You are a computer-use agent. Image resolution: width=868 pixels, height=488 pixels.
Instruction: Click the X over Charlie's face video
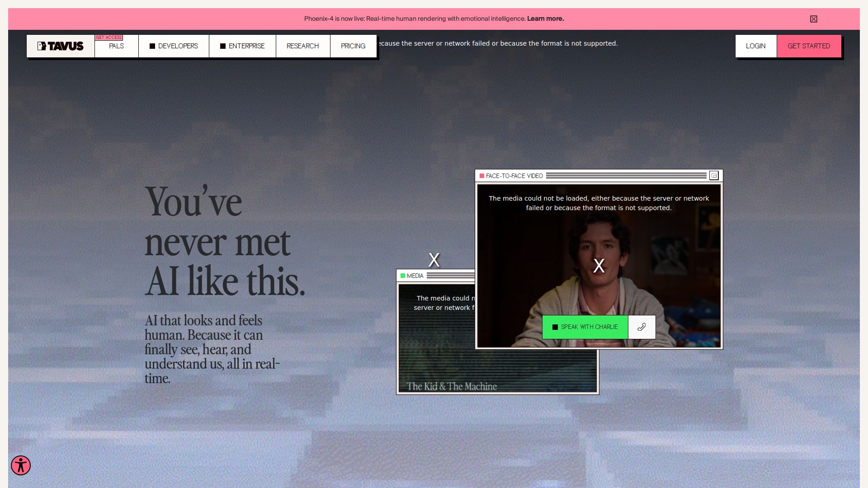click(599, 266)
